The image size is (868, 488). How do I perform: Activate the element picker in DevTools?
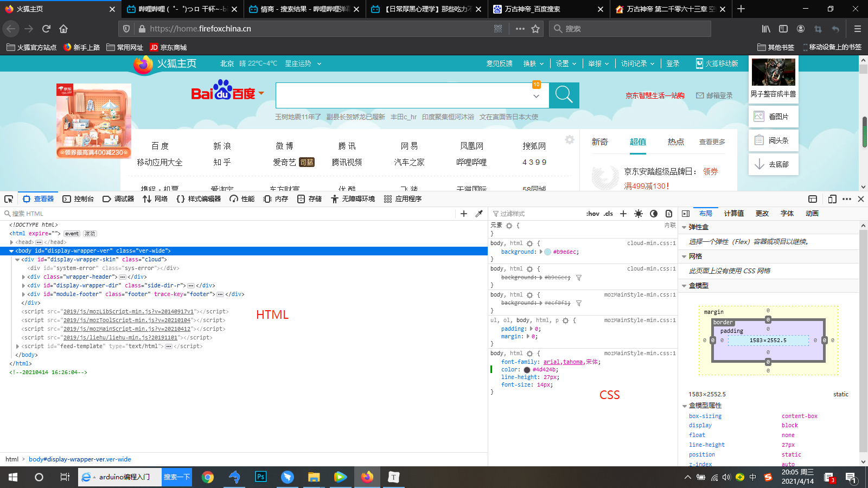[x=9, y=199]
